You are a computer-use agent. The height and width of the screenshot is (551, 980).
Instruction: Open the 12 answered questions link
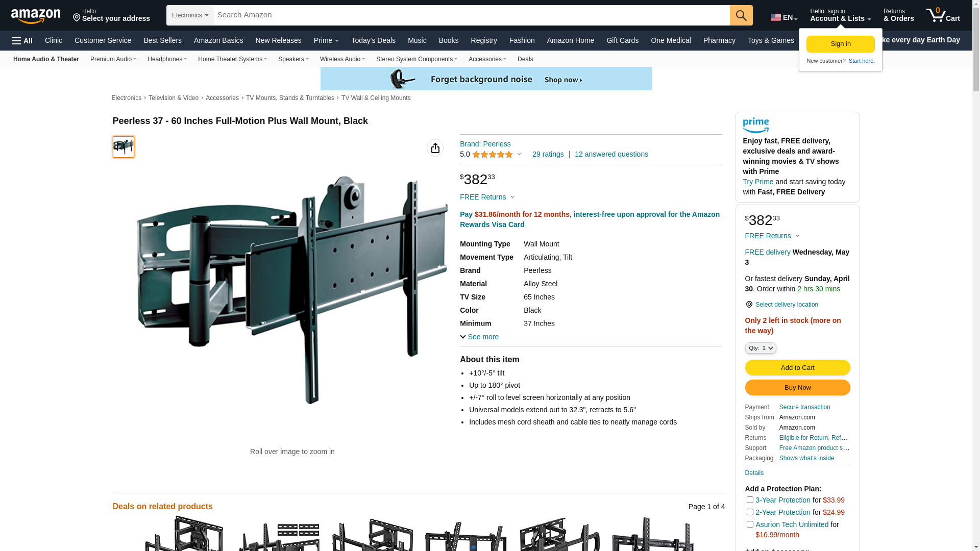tap(611, 154)
